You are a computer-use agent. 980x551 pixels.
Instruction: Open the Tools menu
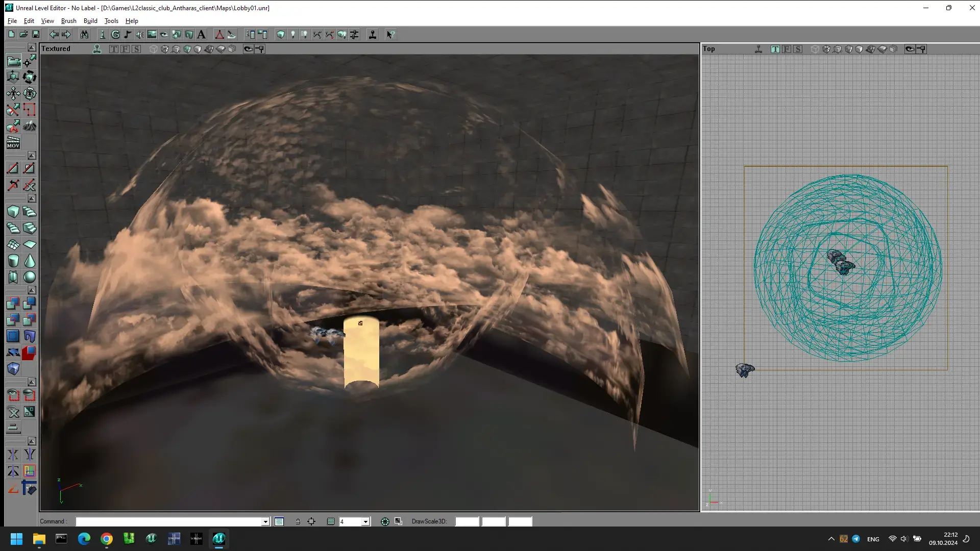coord(111,21)
